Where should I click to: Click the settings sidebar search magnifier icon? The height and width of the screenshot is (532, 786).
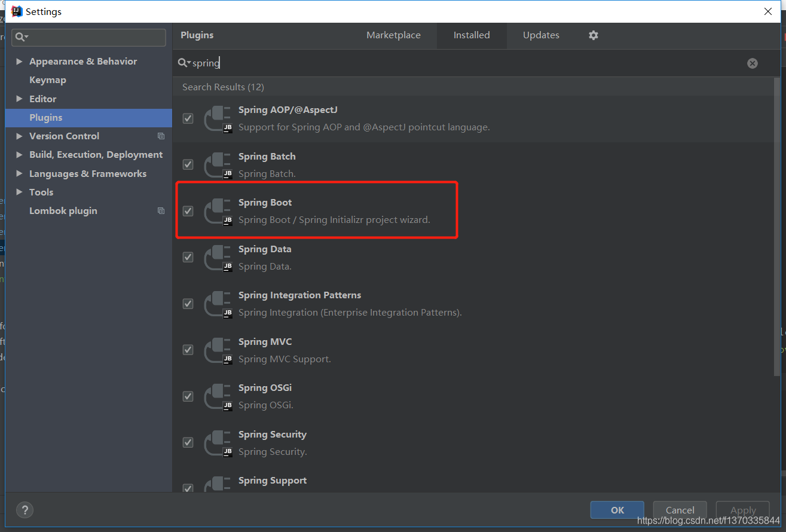[22, 37]
